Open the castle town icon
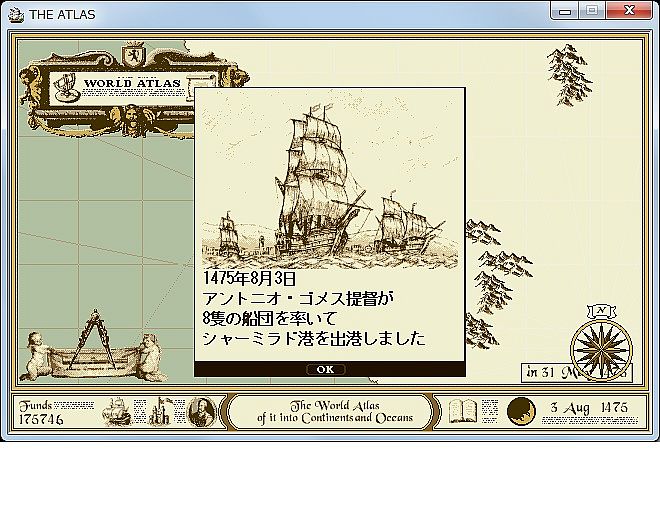The image size is (660, 520). (160, 411)
